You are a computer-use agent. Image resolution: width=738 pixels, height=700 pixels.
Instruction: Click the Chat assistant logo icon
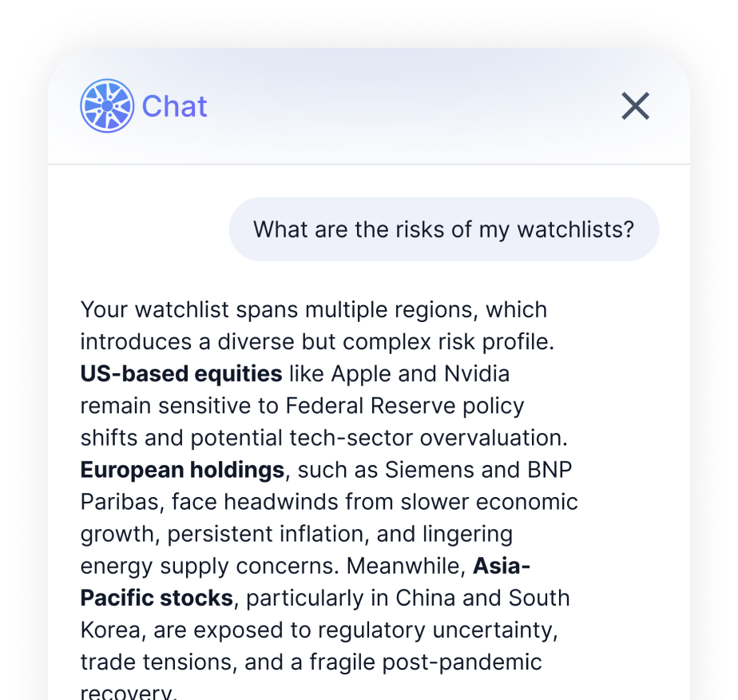pos(107,106)
